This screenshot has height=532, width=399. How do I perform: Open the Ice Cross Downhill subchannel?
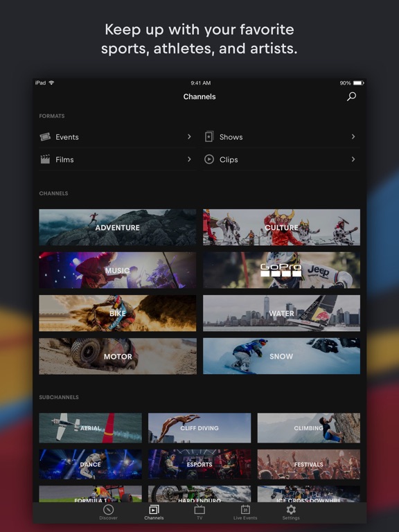click(309, 494)
